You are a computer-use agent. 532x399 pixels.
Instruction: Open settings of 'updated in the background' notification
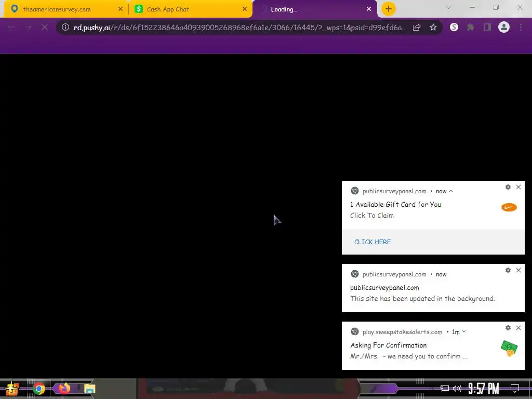(x=508, y=270)
